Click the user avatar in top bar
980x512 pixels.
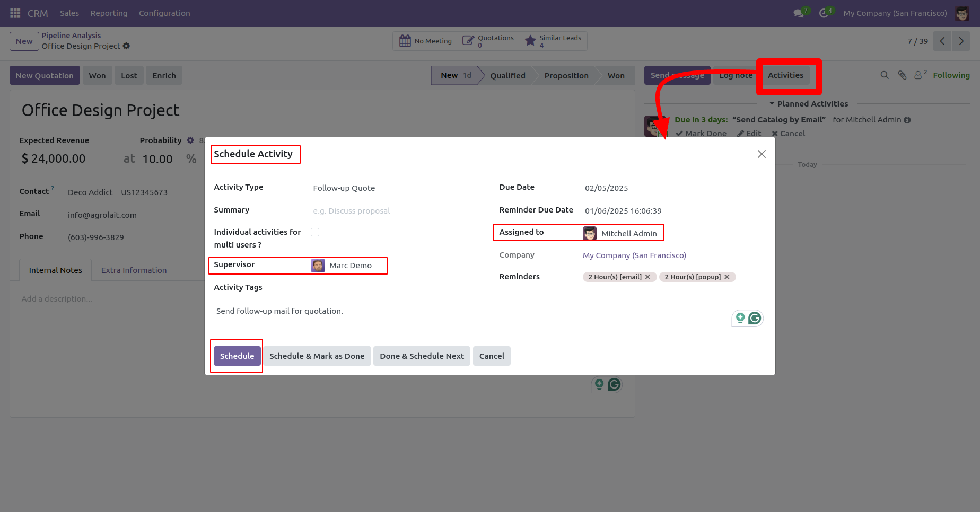tap(962, 13)
